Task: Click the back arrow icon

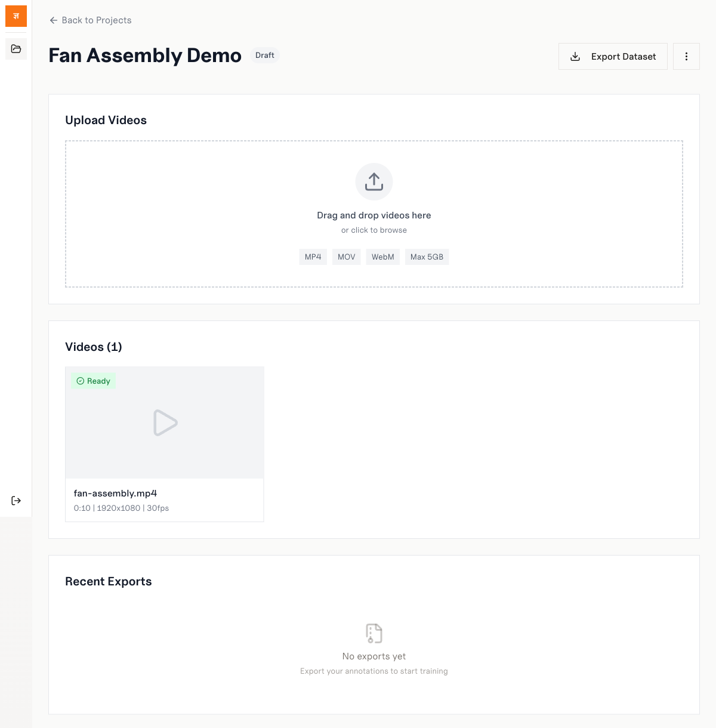Action: pyautogui.click(x=54, y=20)
